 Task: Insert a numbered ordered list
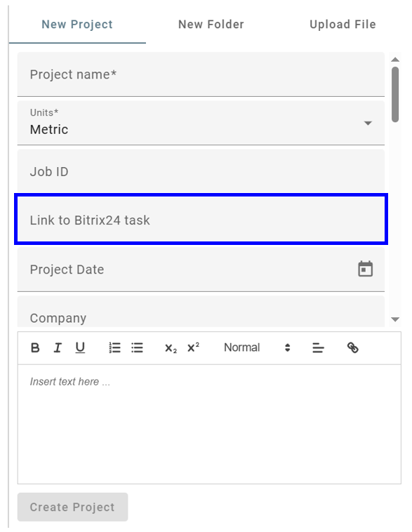pyautogui.click(x=114, y=348)
